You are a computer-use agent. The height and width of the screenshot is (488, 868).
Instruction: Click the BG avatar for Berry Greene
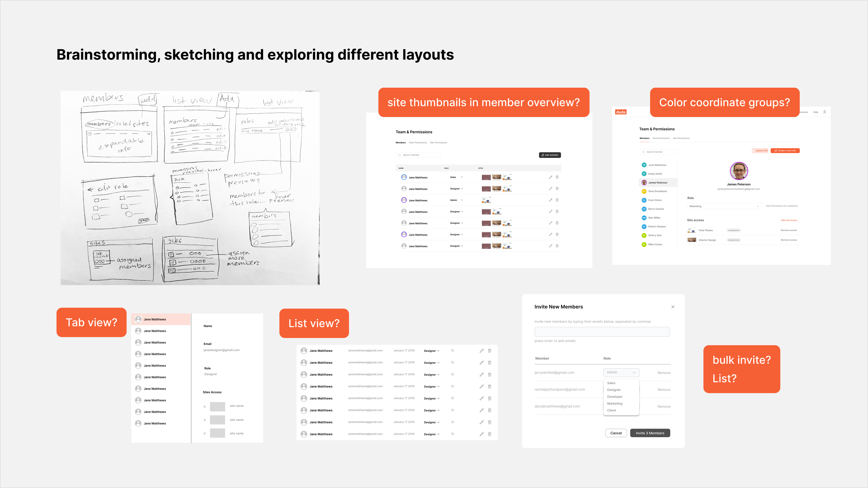[644, 209]
